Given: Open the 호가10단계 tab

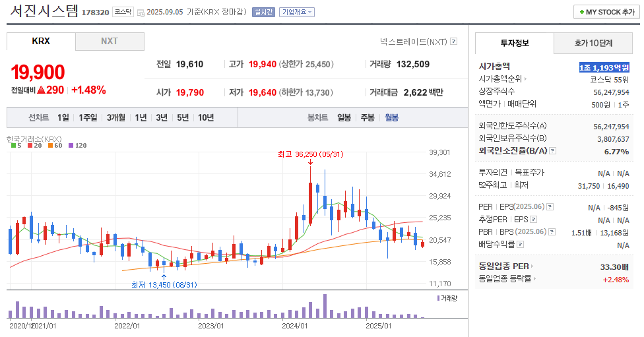Looking at the screenshot, I should pos(593,43).
